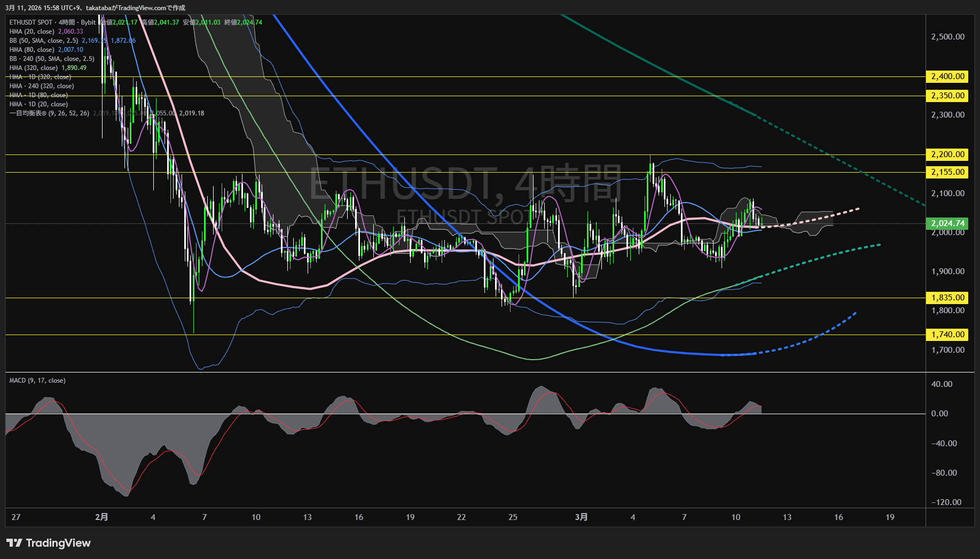Select the 2,350.00 horizontal line price tag

pyautogui.click(x=947, y=96)
